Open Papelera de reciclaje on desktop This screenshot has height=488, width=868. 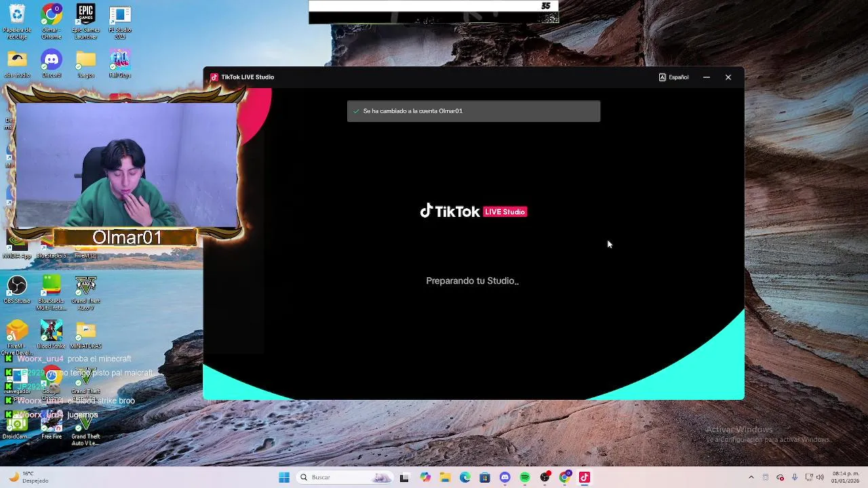tap(17, 21)
